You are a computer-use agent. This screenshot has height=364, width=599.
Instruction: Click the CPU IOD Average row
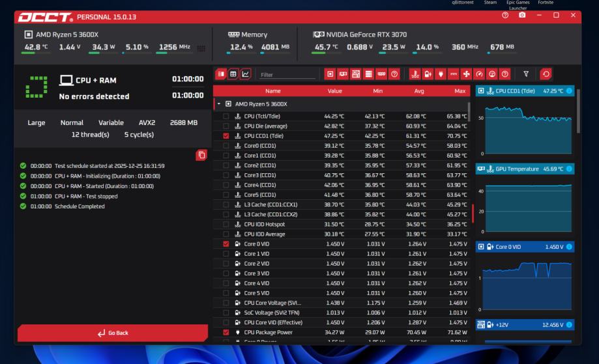tap(341, 234)
